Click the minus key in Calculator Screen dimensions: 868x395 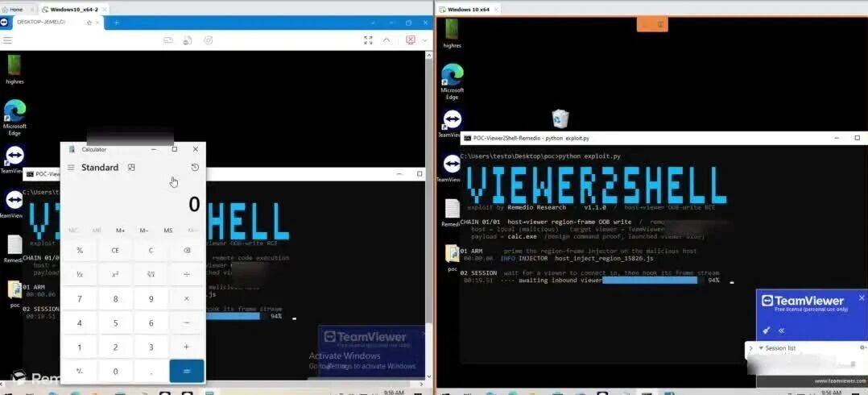tap(187, 323)
